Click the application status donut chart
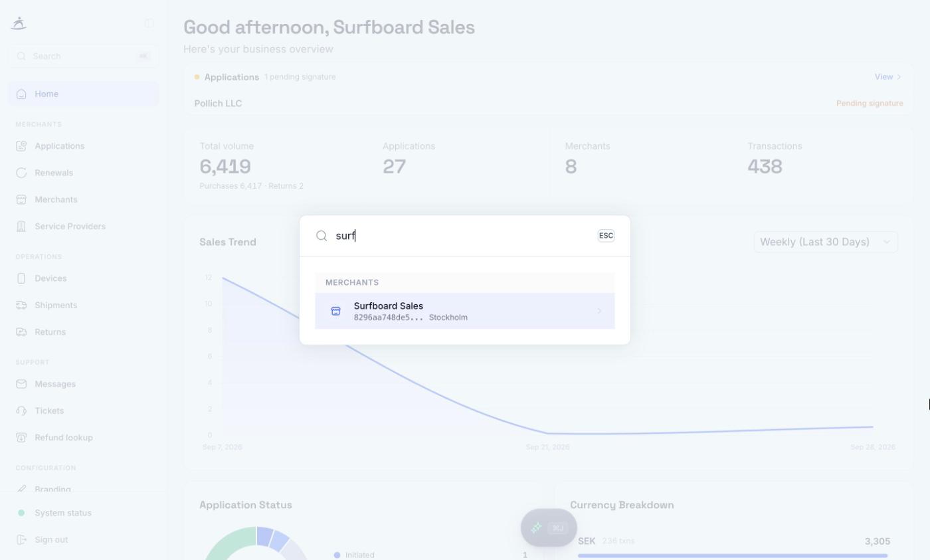930x560 pixels. tap(256, 543)
